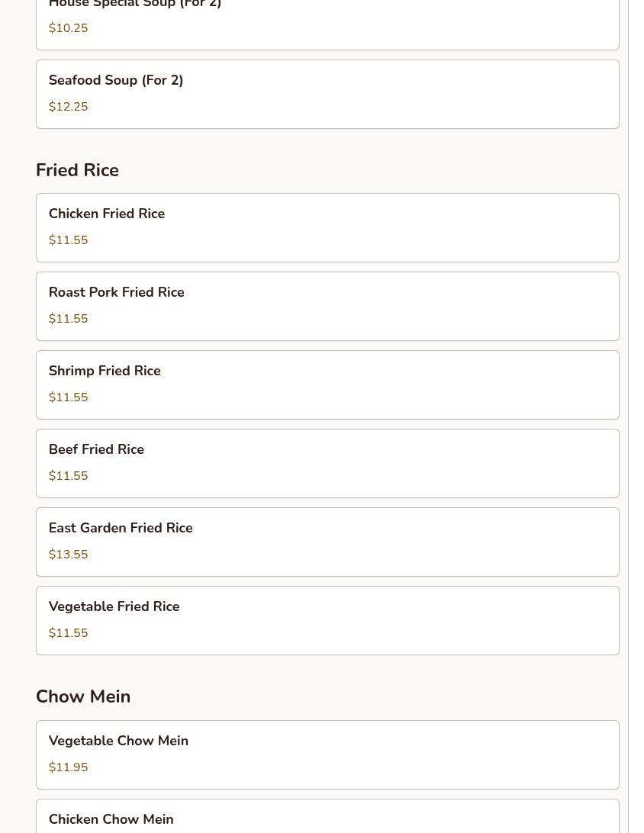The width and height of the screenshot is (644, 833).
Task: Click the $10.25 House Special Soup price
Action: (x=69, y=28)
